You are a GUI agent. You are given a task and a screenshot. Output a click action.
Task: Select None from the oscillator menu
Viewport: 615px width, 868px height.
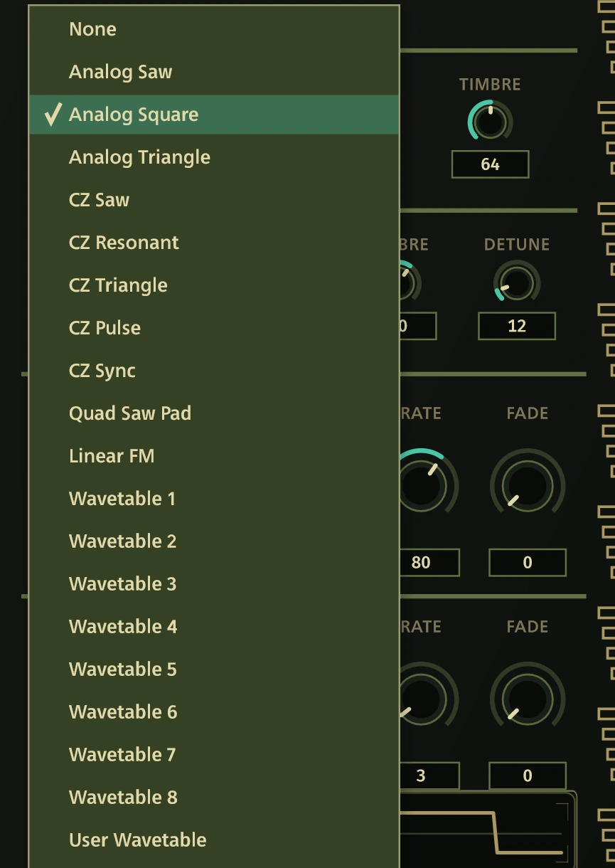(214, 29)
